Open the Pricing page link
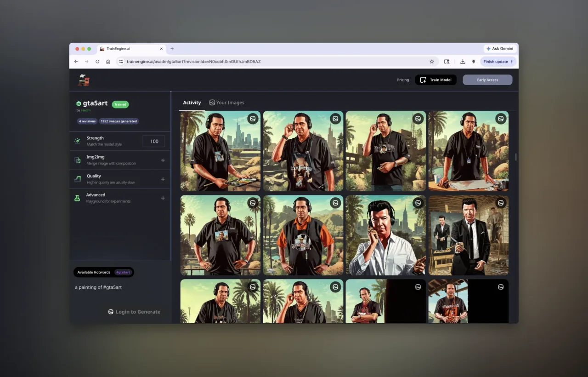This screenshot has height=377, width=588. coord(403,80)
